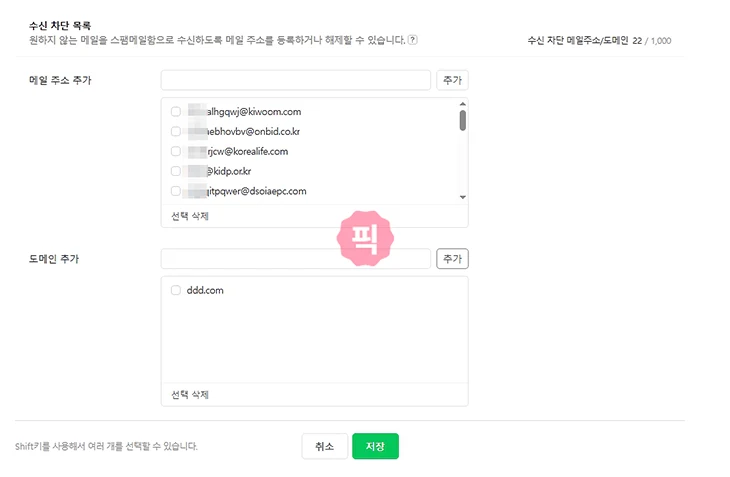Click the 취소 cancel button
This screenshot has height=477, width=730.
[x=324, y=446]
